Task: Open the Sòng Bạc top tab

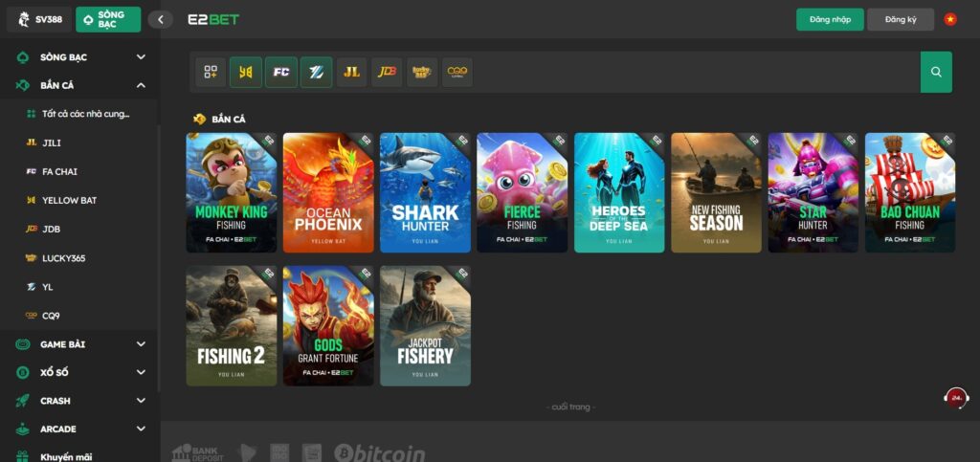Action: (108, 19)
